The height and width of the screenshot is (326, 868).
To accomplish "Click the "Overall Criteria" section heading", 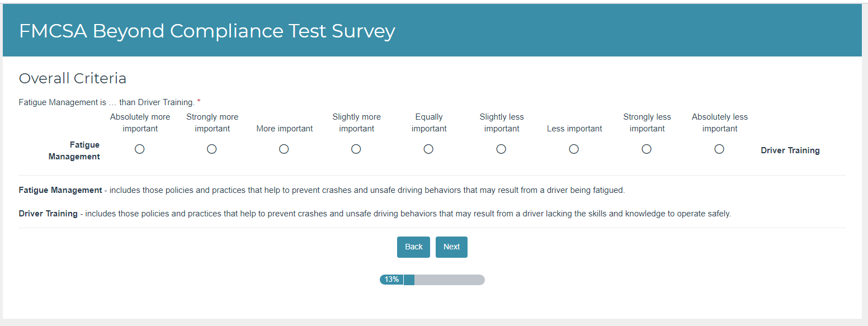I will tap(73, 78).
